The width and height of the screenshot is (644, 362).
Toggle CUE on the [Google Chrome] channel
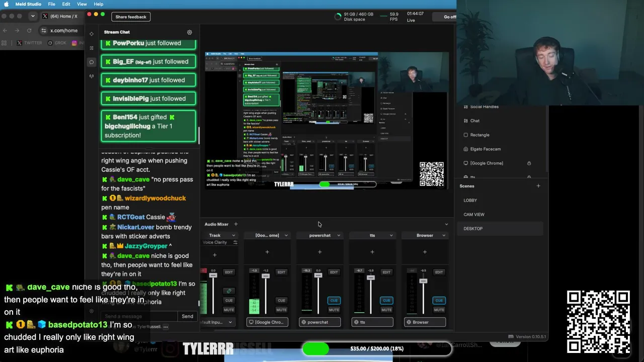[281, 301]
